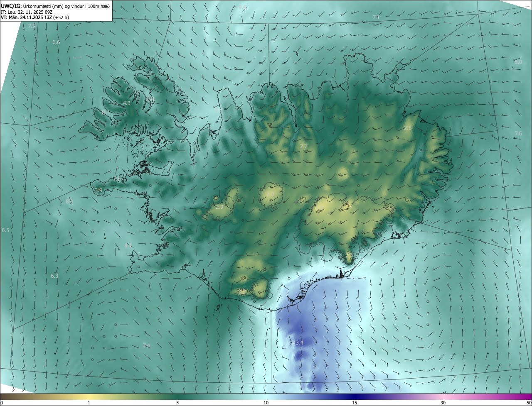Click the VT: Mán. 24.11.2025 13Z (+52 h) line
532x406 pixels.
pos(35,17)
